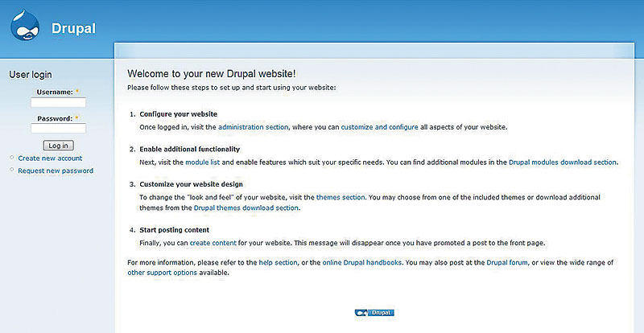Open the Create new account link

pos(50,158)
